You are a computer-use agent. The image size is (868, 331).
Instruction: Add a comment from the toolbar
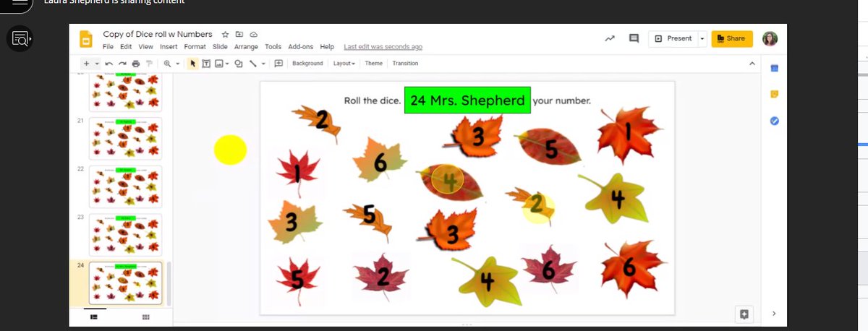click(x=278, y=64)
